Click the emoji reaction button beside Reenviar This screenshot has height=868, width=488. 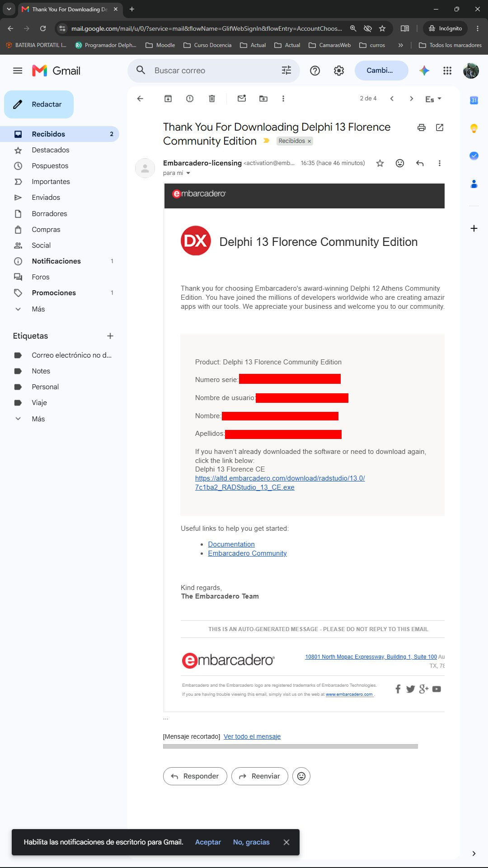[301, 776]
